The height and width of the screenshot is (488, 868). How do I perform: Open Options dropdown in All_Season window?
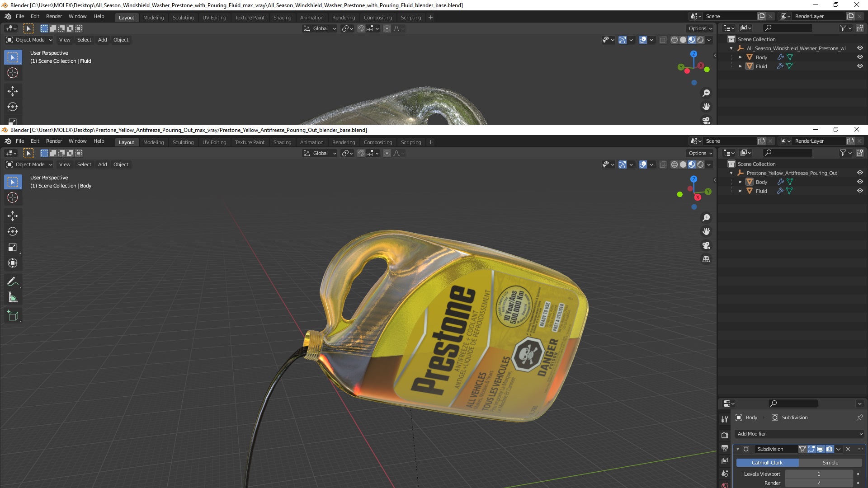[700, 28]
